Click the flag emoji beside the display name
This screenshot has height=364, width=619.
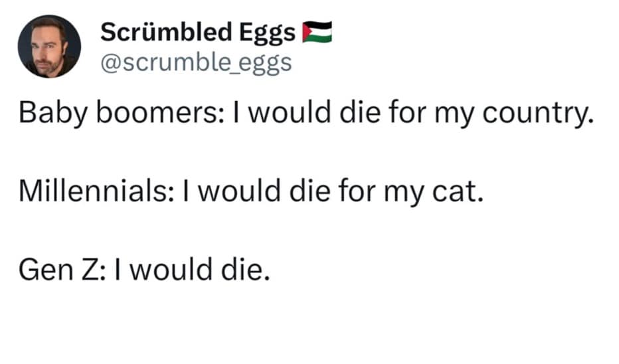[x=317, y=31]
